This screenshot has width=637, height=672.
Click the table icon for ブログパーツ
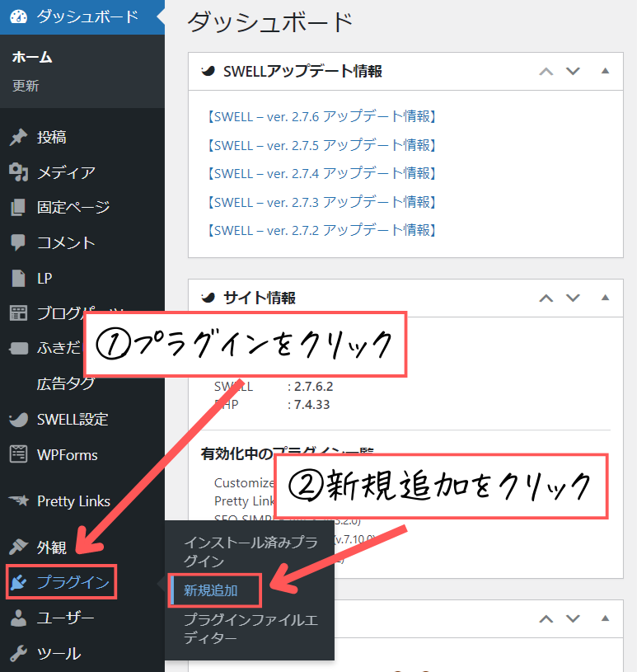pyautogui.click(x=18, y=313)
